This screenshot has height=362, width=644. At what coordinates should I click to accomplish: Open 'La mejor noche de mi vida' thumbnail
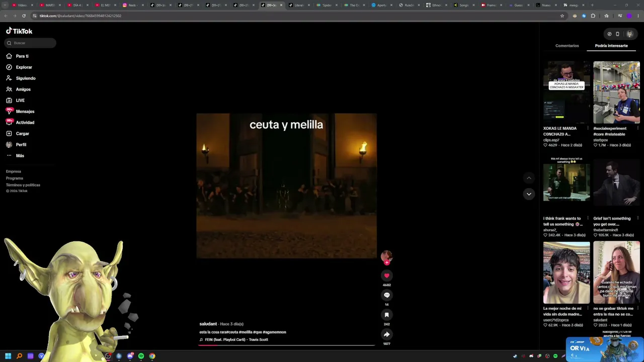(567, 273)
